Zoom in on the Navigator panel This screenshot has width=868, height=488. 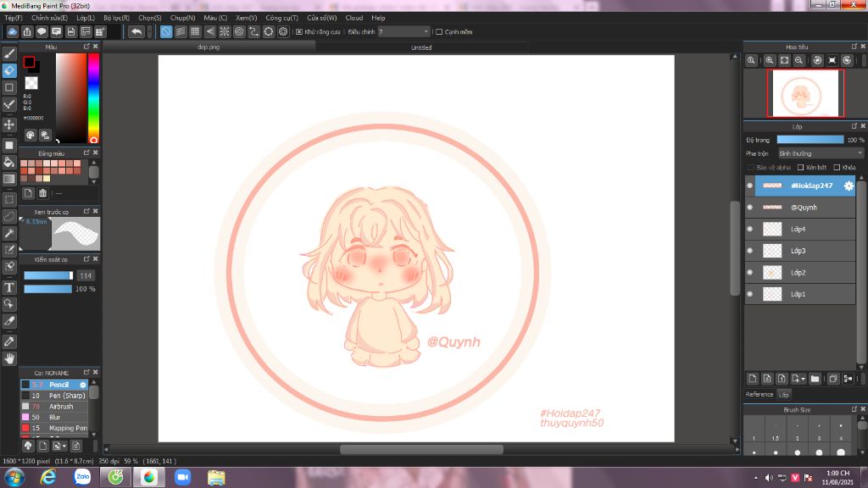pos(770,60)
